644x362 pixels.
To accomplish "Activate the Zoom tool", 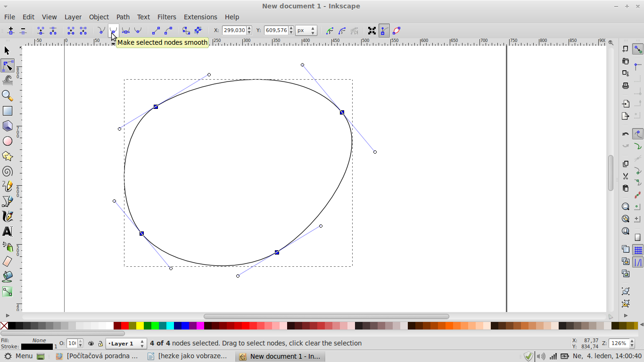I will click(7, 96).
